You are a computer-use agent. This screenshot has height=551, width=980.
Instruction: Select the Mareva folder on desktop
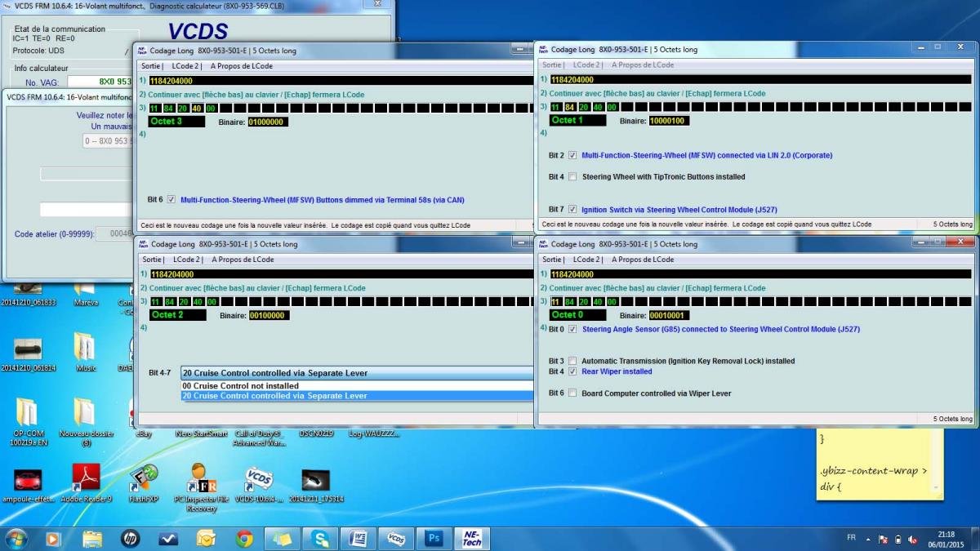click(86, 294)
